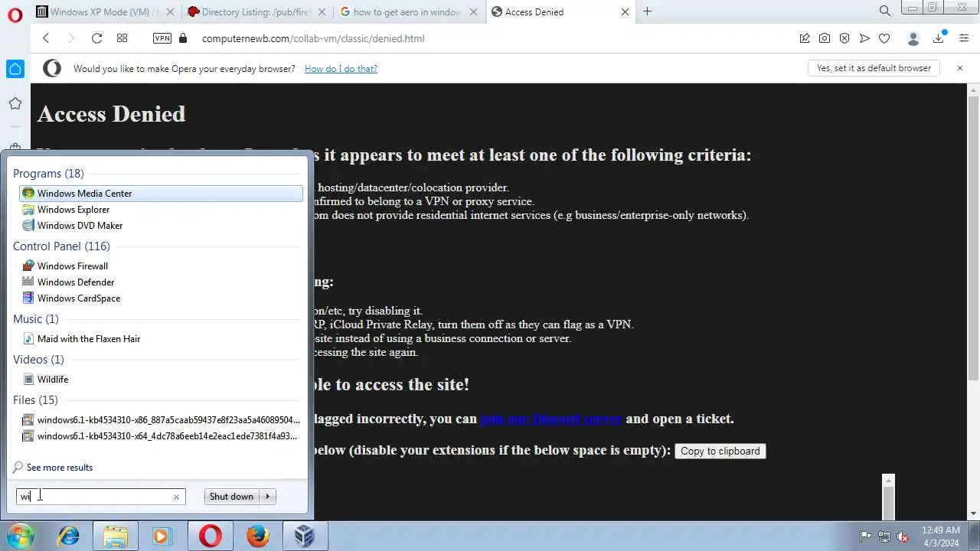Image resolution: width=980 pixels, height=551 pixels.
Task: Open Windows Explorer from search results
Action: click(x=161, y=210)
